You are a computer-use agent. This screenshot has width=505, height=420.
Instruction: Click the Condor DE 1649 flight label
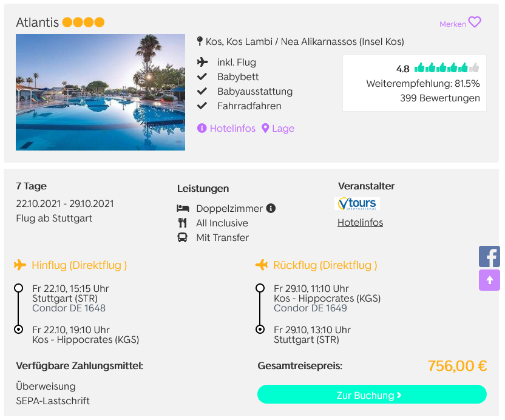[311, 308]
